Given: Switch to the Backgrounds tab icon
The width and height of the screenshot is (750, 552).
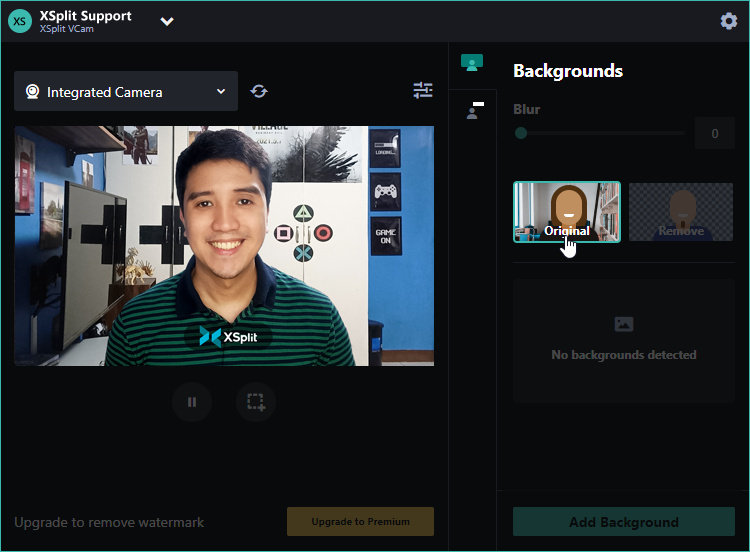Looking at the screenshot, I should (472, 64).
